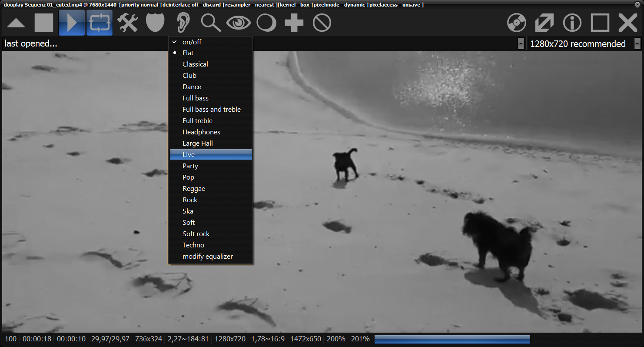644x347 pixels.
Task: Select the Flat equalizer preset
Action: tap(188, 53)
